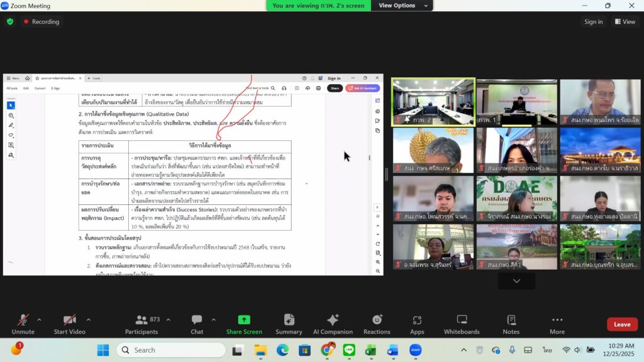Change layout using the View button
This screenshot has height=362, width=644.
(625, 21)
